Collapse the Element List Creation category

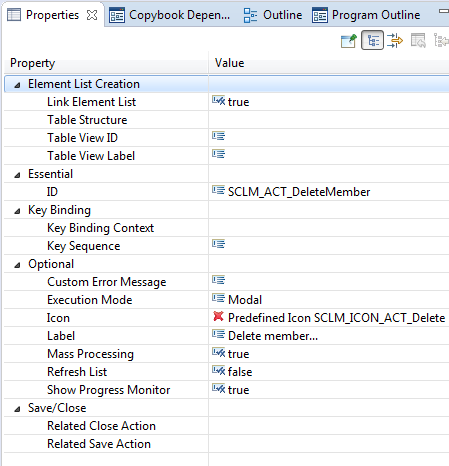click(17, 85)
